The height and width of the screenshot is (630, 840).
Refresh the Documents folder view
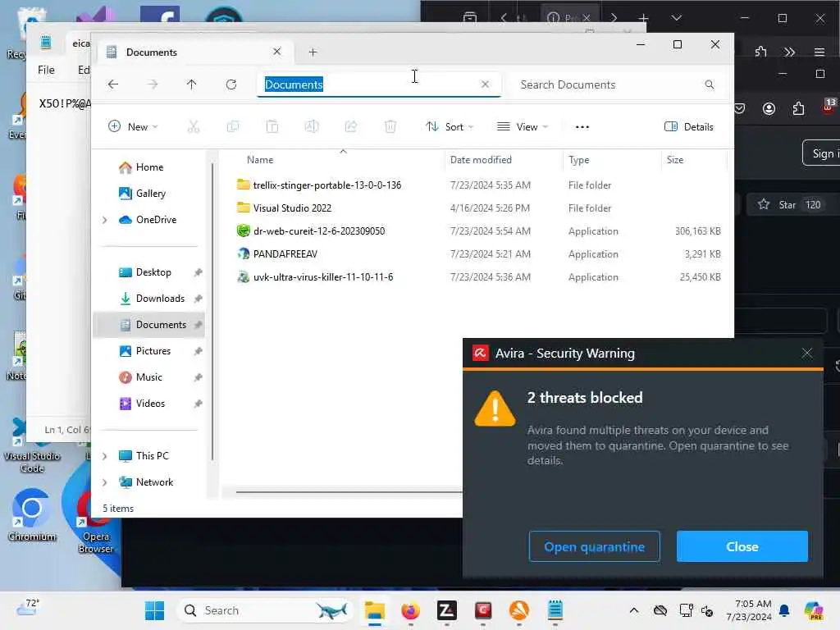tap(231, 84)
